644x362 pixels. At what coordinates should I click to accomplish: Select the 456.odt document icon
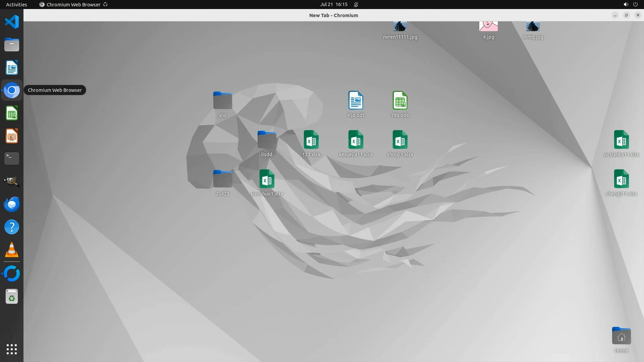pos(356,101)
